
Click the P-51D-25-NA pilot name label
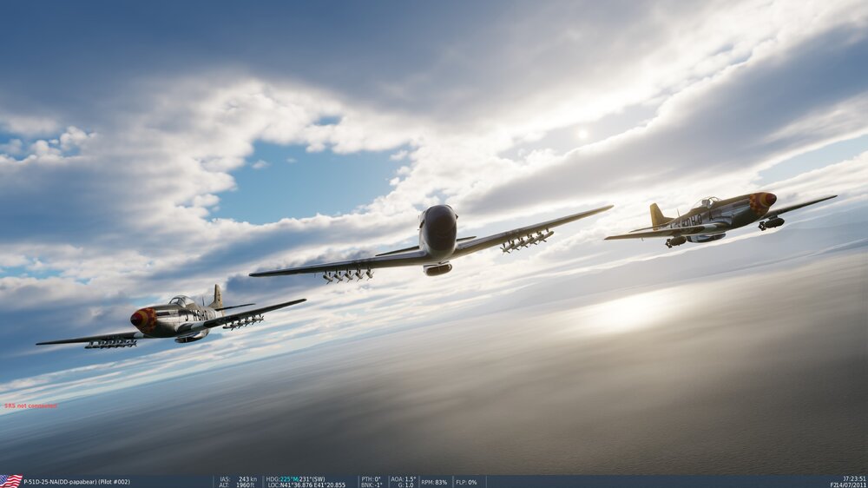[76, 481]
